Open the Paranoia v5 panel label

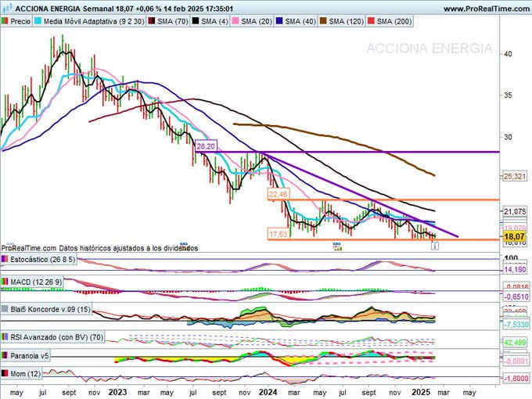(30, 355)
